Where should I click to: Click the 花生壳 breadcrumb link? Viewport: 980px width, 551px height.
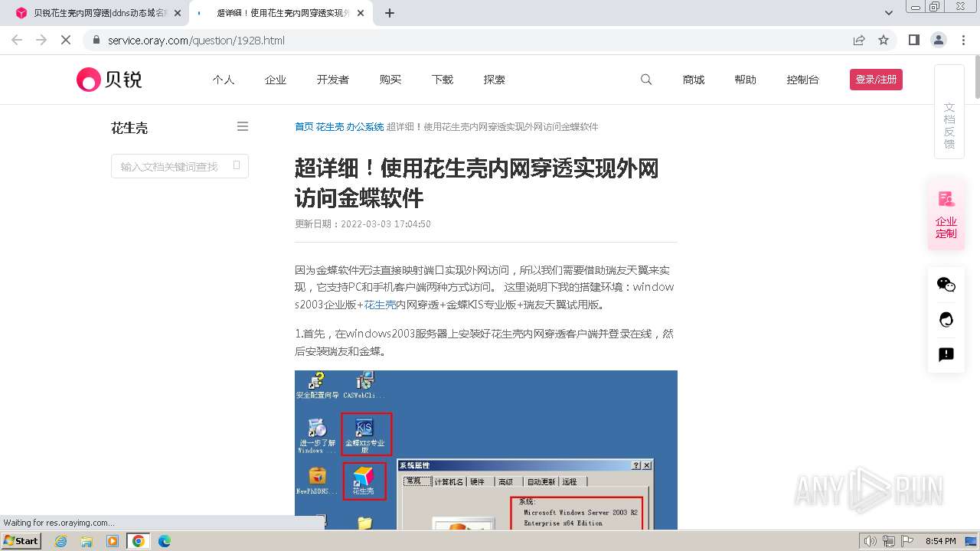pyautogui.click(x=330, y=127)
